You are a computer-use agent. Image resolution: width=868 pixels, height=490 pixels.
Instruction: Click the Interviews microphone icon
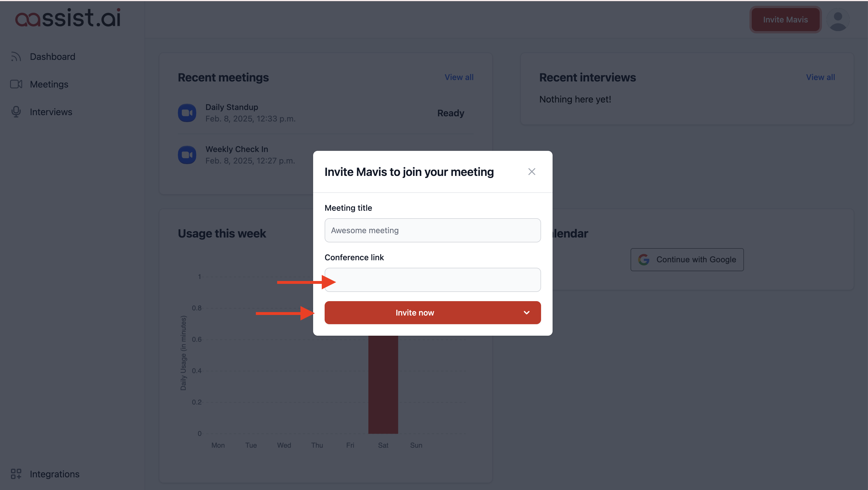(16, 112)
